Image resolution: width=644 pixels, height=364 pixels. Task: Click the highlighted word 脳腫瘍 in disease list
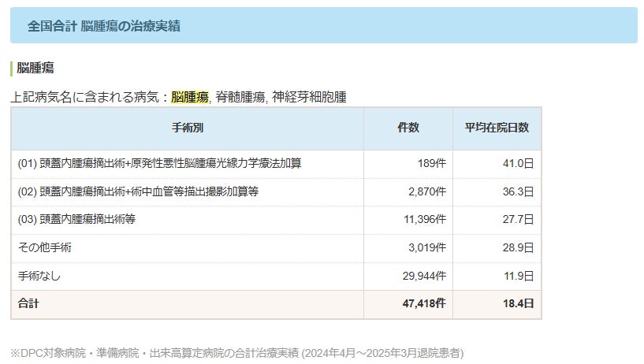(x=190, y=97)
